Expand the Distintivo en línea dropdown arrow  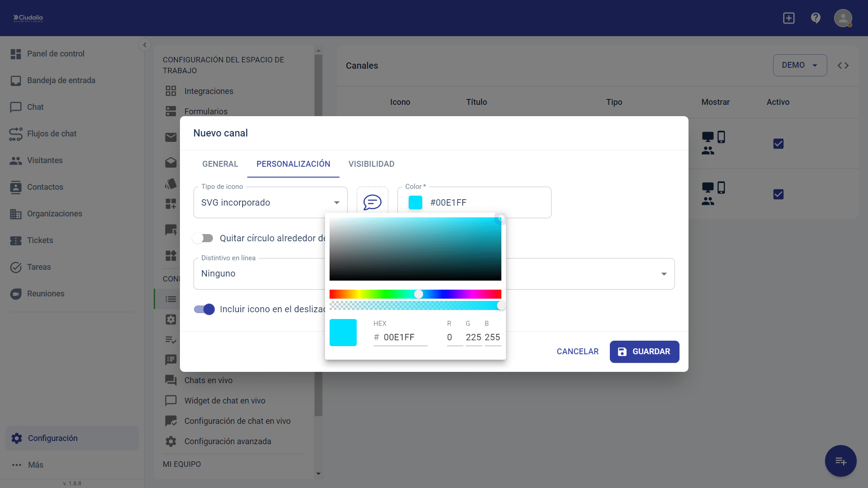pyautogui.click(x=664, y=274)
